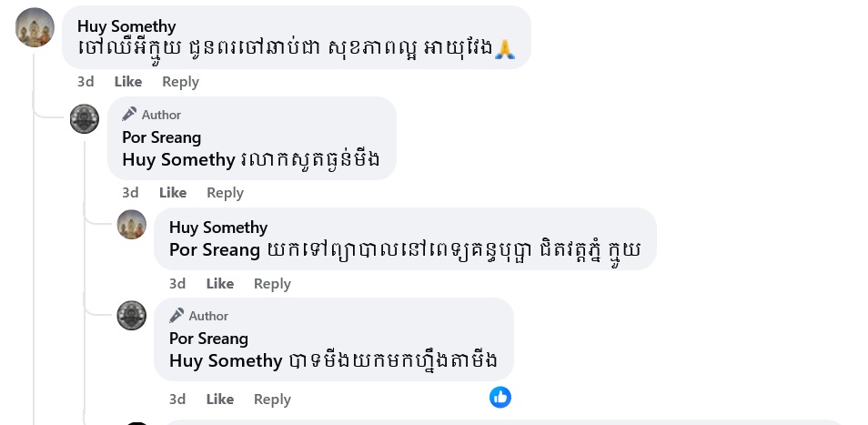Viewport: 868px width, 425px height.
Task: Click the Huy Somethy mention in first reply
Action: point(178,160)
